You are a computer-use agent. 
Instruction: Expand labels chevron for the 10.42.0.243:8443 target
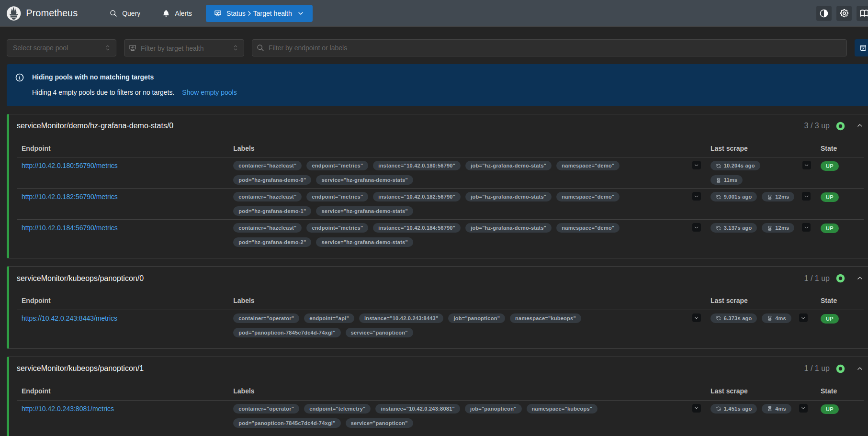697,318
